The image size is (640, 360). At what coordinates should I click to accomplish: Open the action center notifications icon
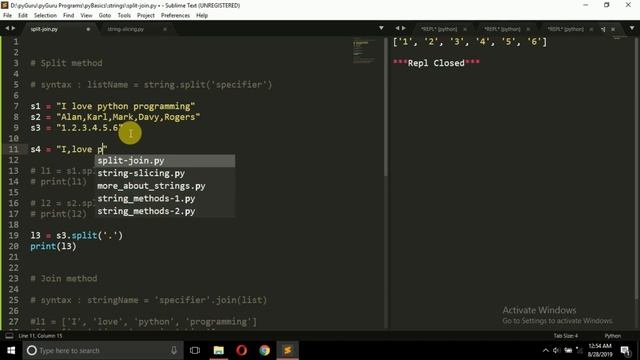(x=625, y=350)
